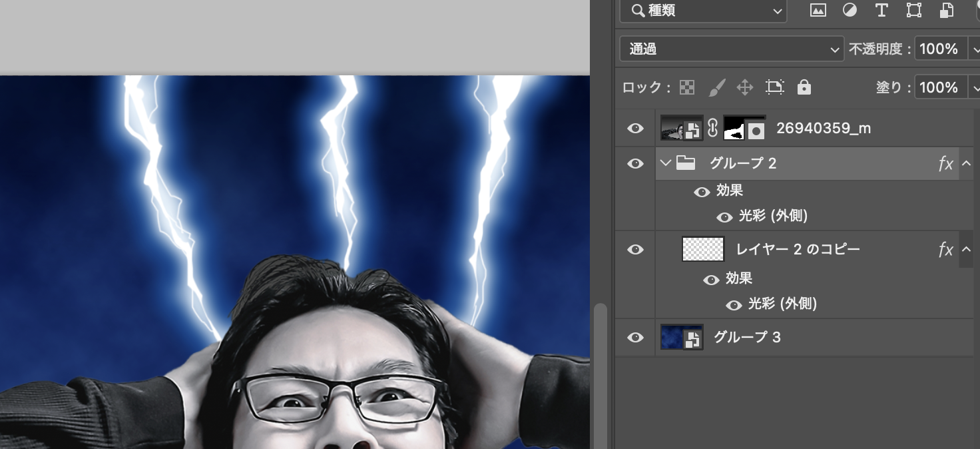Click the lock all padlock icon
Screen dimensions: 980x449
click(x=804, y=87)
